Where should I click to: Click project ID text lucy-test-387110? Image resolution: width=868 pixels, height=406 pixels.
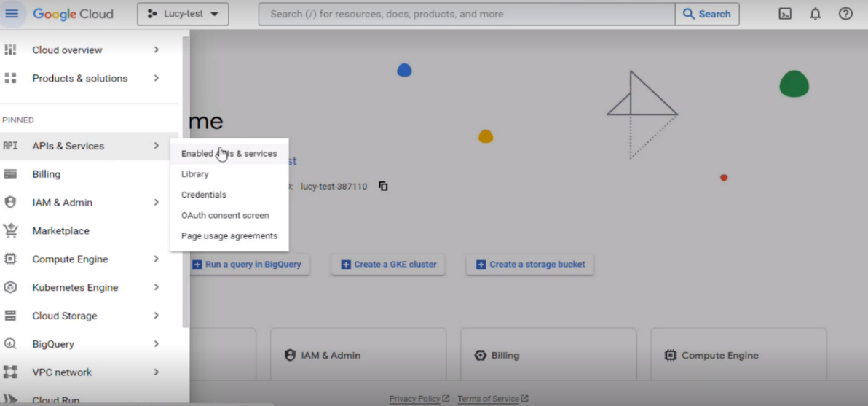coord(334,187)
